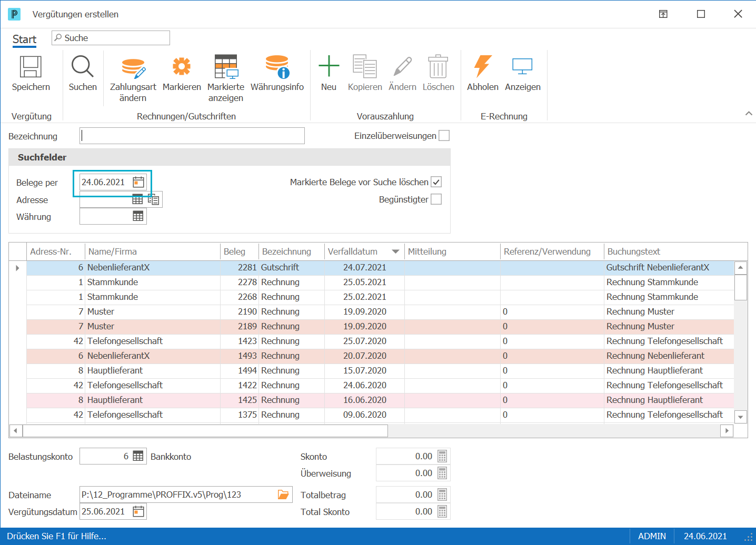Click Anzeigen monitor icon
756x545 pixels.
click(523, 67)
